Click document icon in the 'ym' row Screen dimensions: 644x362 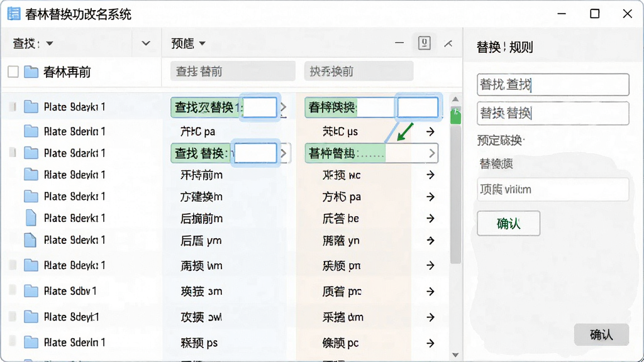[30, 240]
